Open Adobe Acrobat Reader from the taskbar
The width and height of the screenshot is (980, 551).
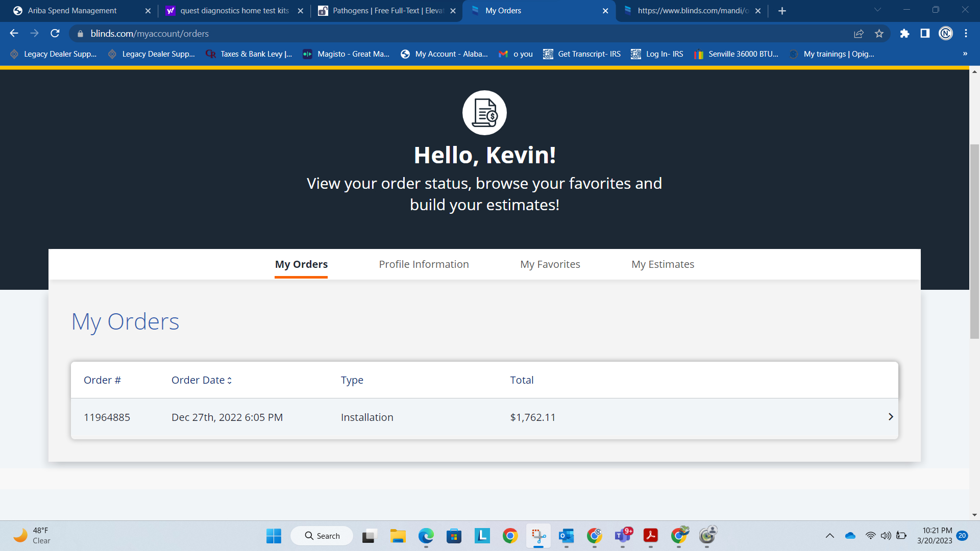tap(650, 536)
